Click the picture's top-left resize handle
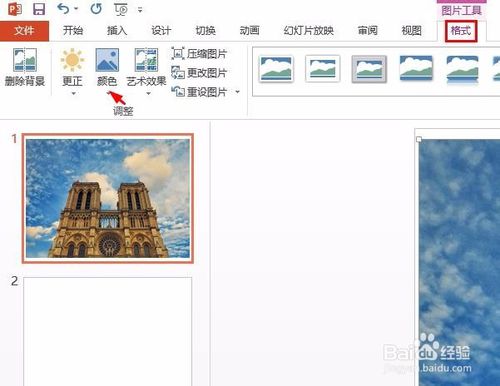Image resolution: width=500 pixels, height=386 pixels. 419,139
